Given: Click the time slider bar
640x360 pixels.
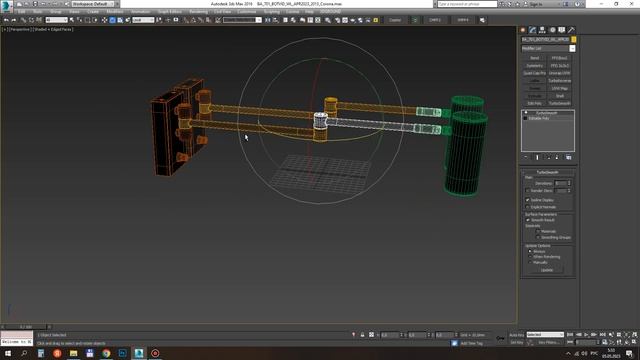Looking at the screenshot, I should [26, 327].
